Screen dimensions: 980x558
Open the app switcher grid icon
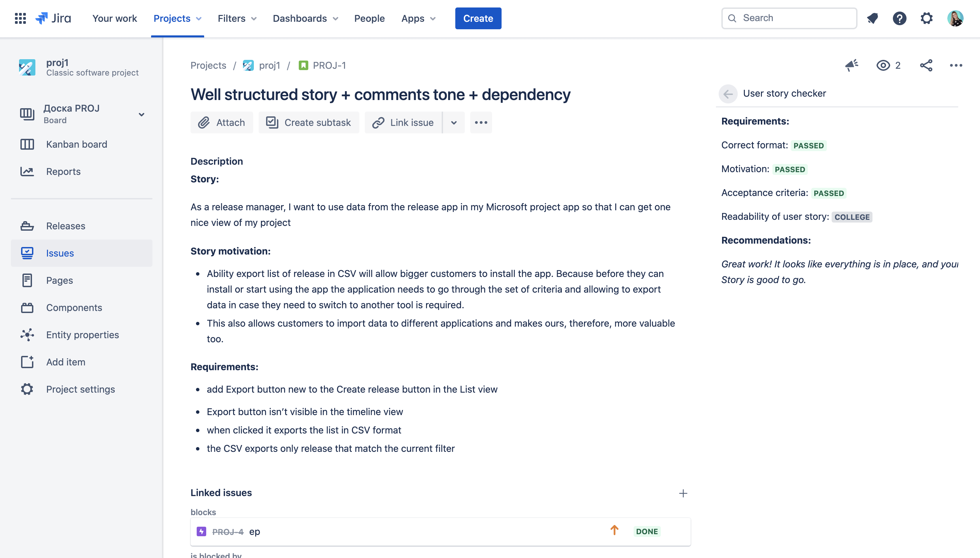point(20,18)
